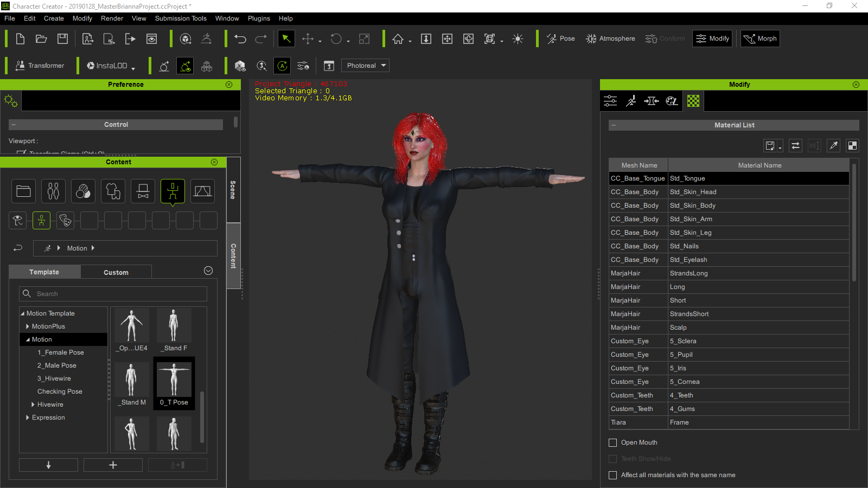Open the Render menu

(112, 18)
